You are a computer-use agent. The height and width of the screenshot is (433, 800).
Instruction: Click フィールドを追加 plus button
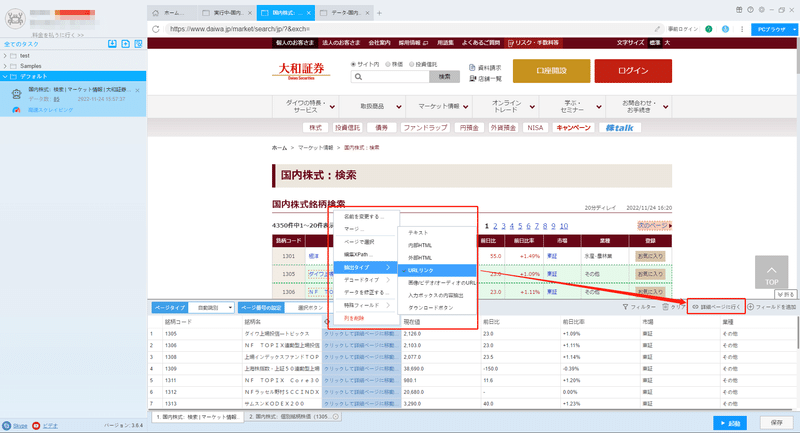(772, 307)
